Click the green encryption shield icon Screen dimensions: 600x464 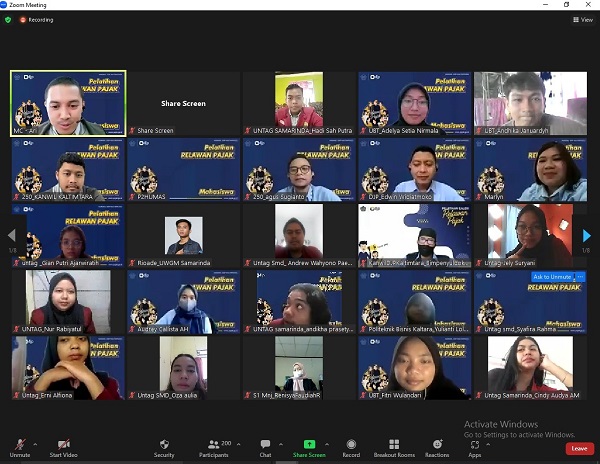(8, 19)
